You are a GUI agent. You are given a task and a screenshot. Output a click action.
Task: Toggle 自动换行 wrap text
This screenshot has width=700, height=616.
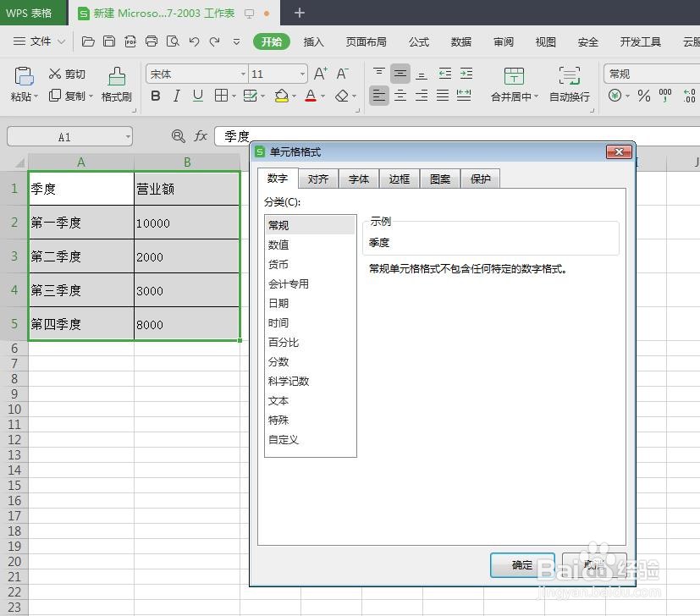click(x=570, y=85)
